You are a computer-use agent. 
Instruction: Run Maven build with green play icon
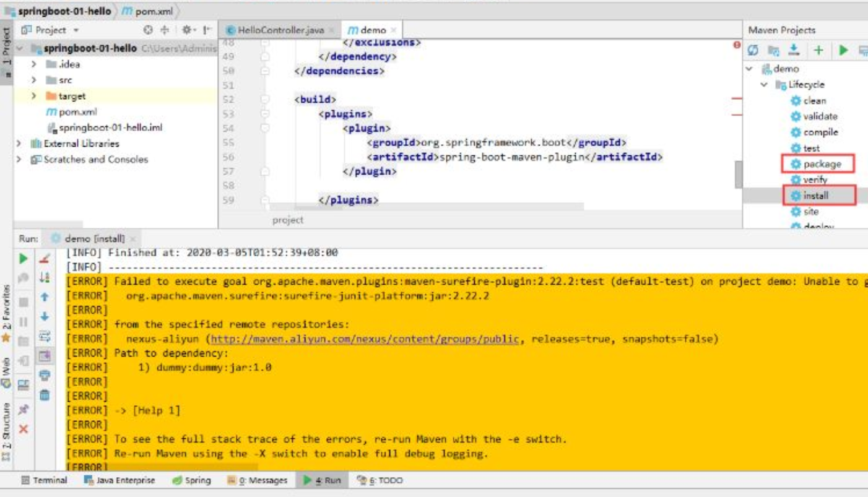coord(843,51)
